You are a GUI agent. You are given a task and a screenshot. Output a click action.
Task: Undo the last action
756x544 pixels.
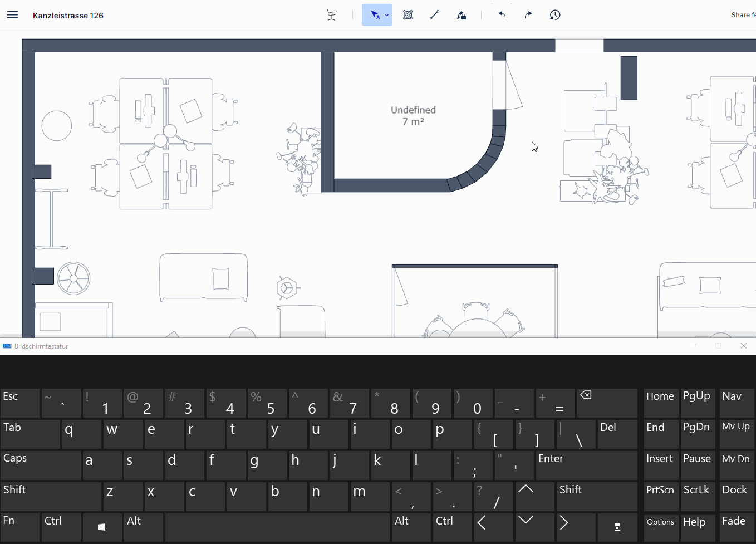point(502,15)
